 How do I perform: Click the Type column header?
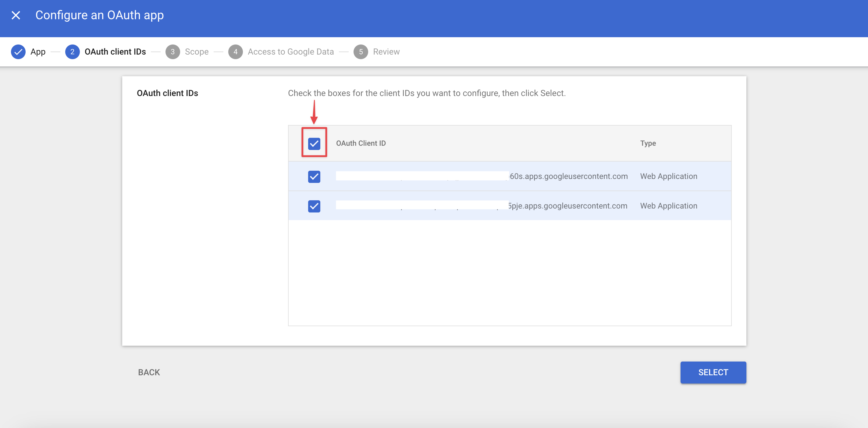648,143
